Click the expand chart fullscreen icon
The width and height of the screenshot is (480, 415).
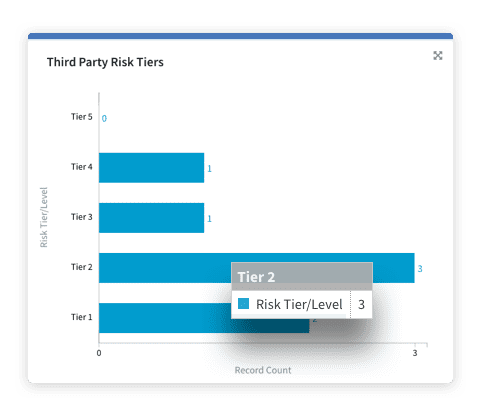(x=438, y=56)
